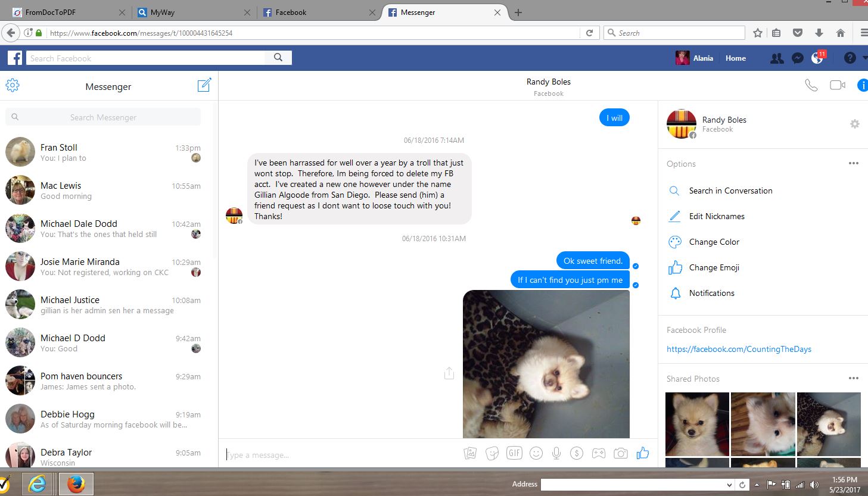Open friend requests icon in top bar
The width and height of the screenshot is (868, 496).
[x=777, y=58]
